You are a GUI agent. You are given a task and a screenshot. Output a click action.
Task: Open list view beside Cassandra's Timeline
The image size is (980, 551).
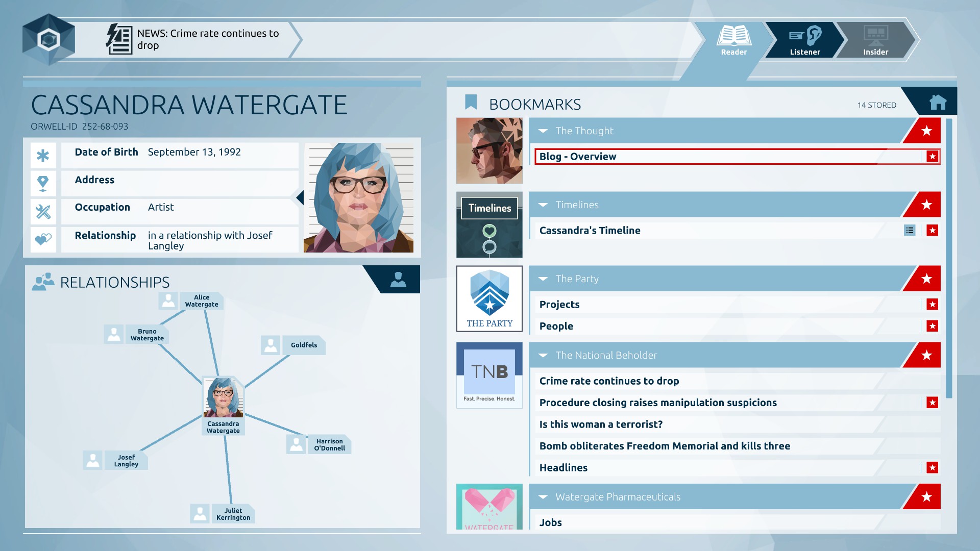click(910, 230)
